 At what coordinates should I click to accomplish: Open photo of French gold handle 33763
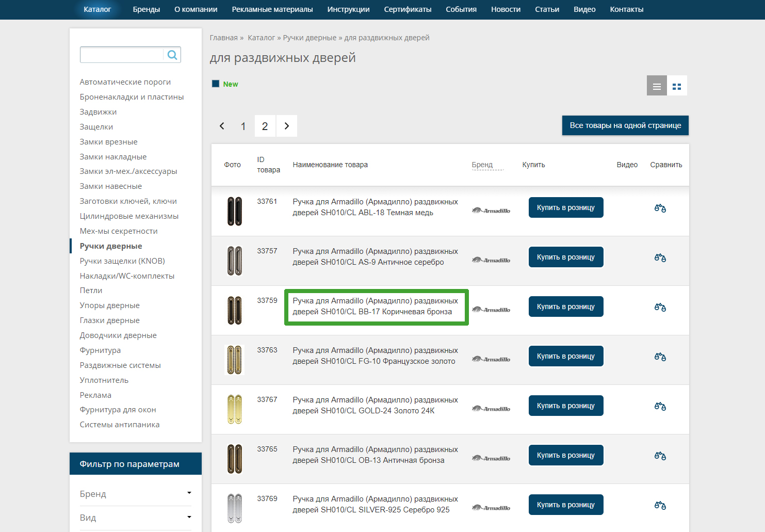click(x=235, y=360)
